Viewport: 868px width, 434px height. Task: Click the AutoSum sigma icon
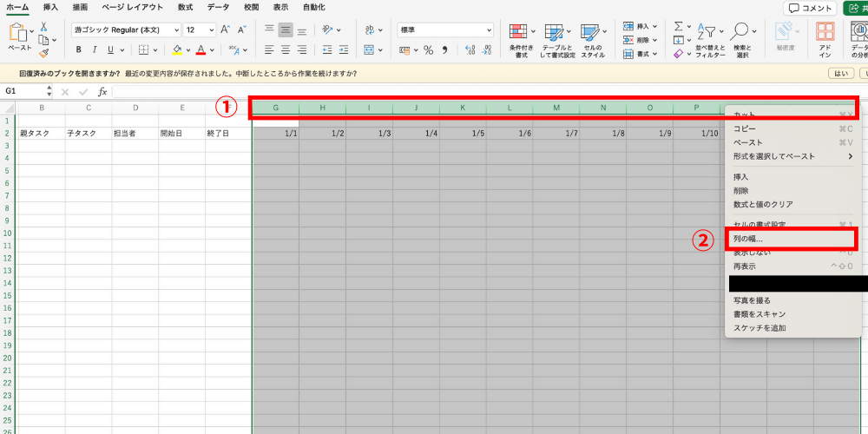(679, 27)
